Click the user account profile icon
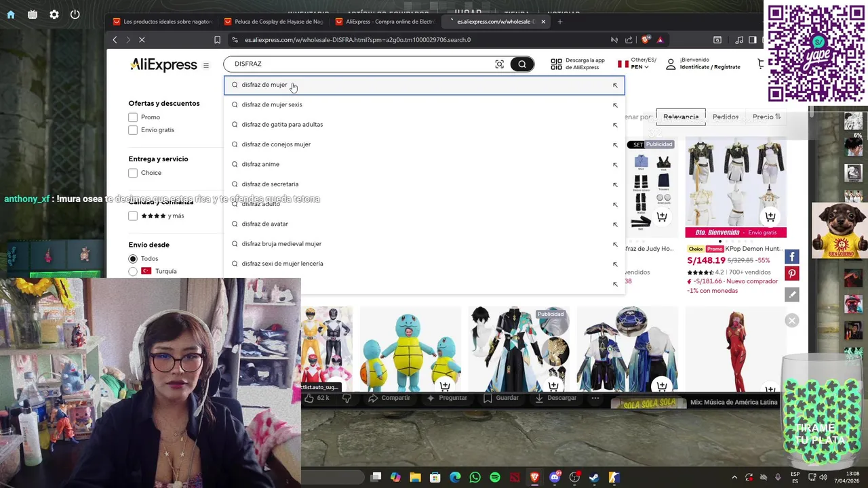This screenshot has width=868, height=488. [671, 64]
